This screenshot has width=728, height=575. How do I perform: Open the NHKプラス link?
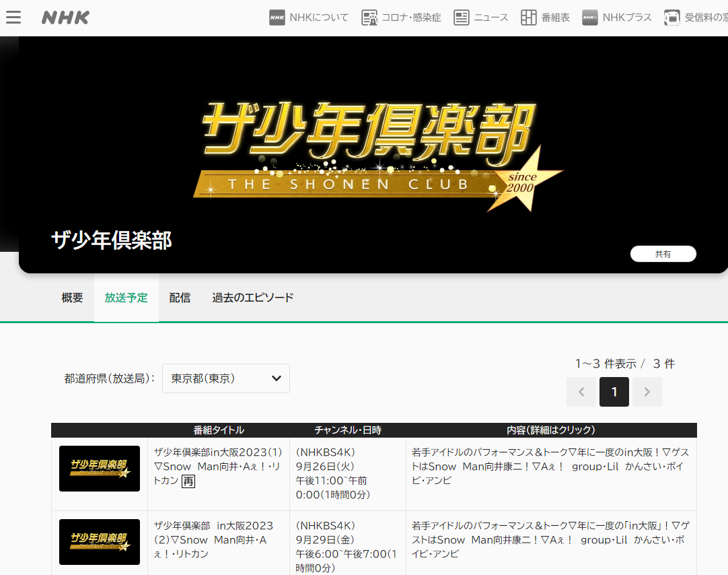[627, 18]
